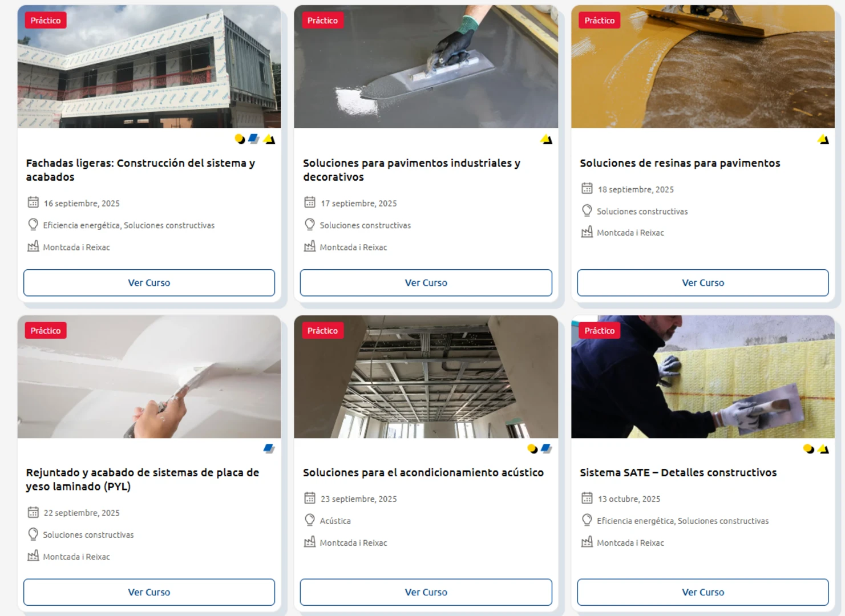Viewport: 845px width, 616px height.
Task: Click lightbulb icon next to Acústica
Action: (310, 520)
